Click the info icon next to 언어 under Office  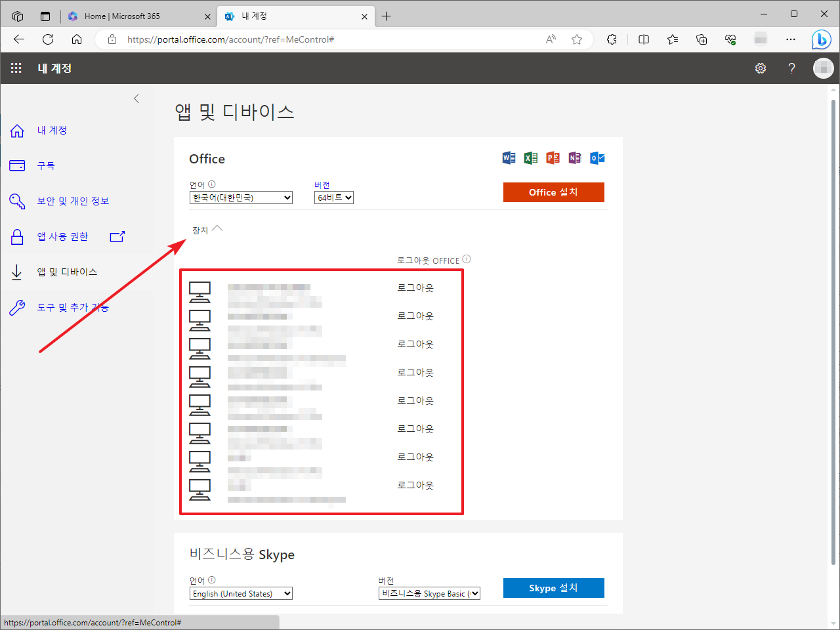[212, 184]
